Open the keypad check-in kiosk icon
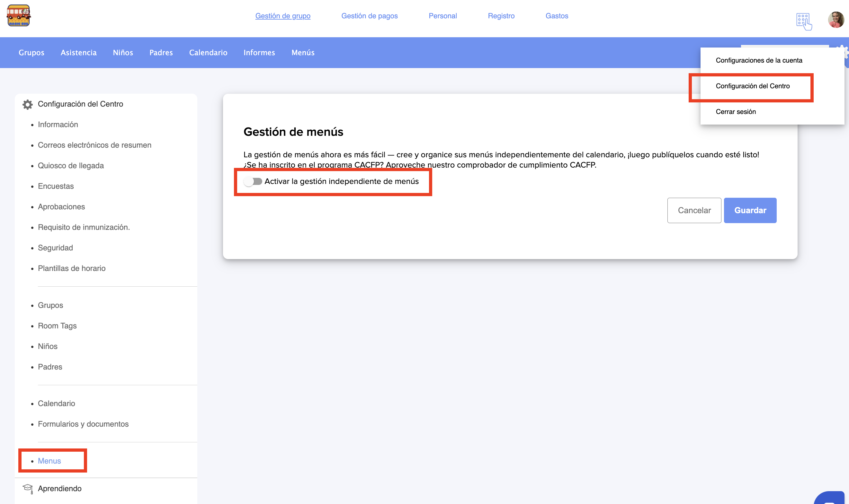849x504 pixels. [804, 22]
